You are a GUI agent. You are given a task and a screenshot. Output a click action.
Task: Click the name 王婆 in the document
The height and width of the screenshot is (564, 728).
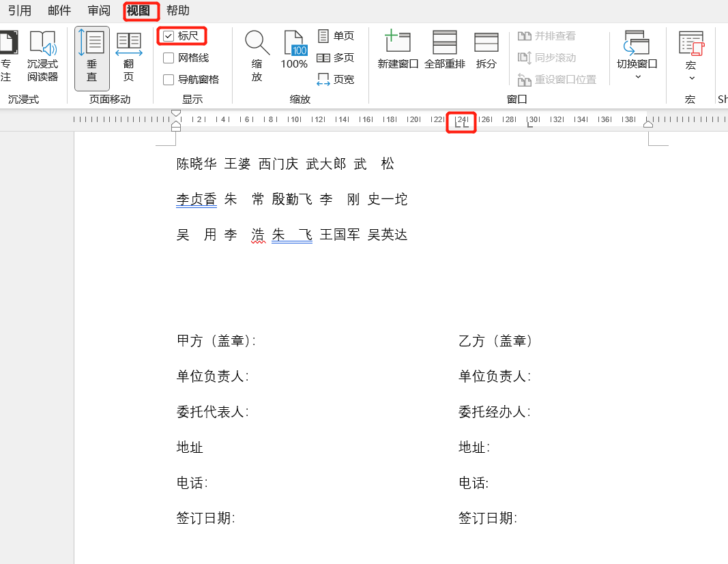(x=237, y=164)
